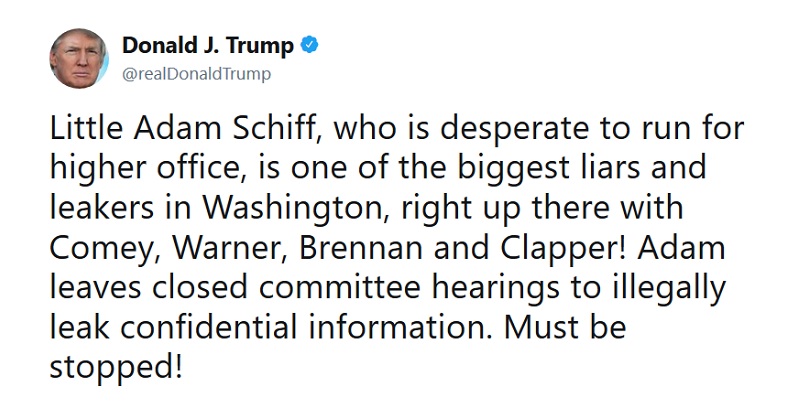Click the blue verified badge icon
This screenshot has width=800, height=419.
click(x=309, y=45)
